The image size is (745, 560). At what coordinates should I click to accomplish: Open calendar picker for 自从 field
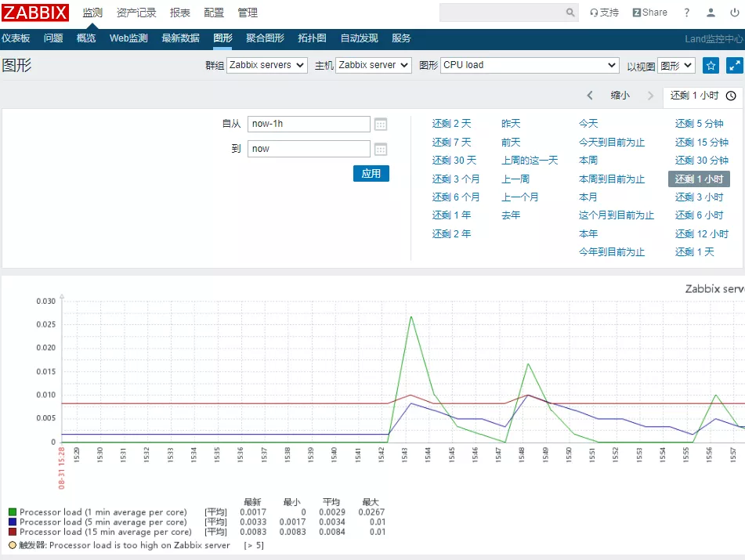coord(381,124)
